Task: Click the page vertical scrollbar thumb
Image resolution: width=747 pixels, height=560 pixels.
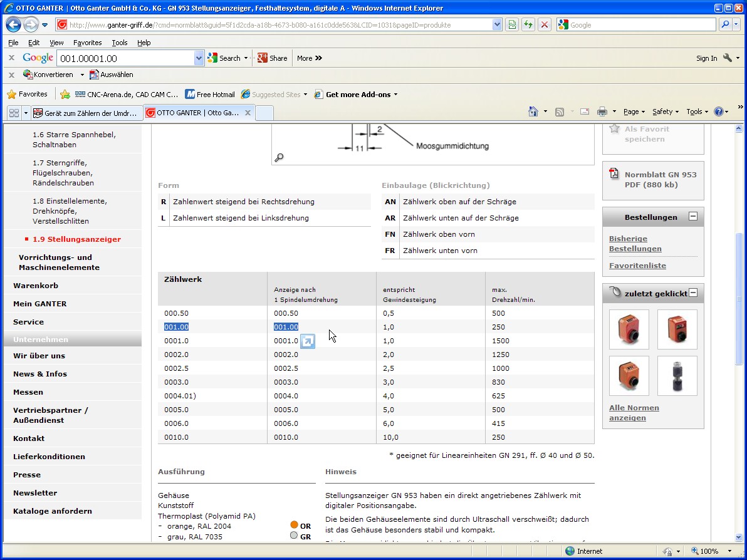Action: (x=738, y=298)
